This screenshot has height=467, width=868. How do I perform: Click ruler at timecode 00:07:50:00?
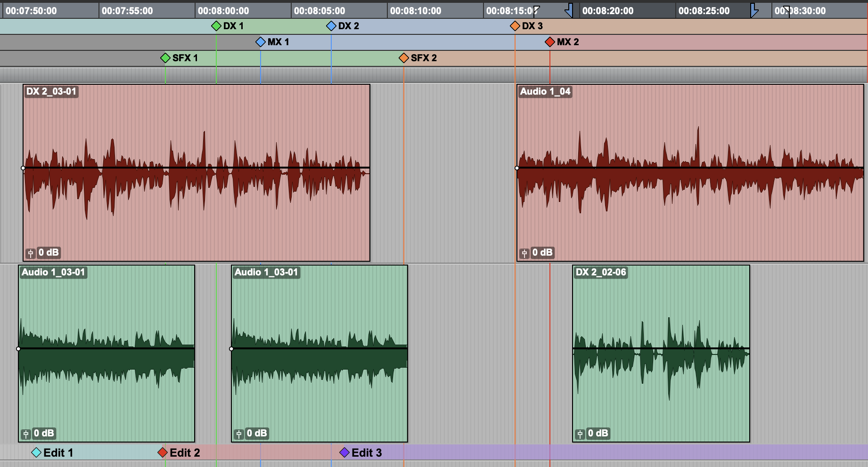point(31,11)
